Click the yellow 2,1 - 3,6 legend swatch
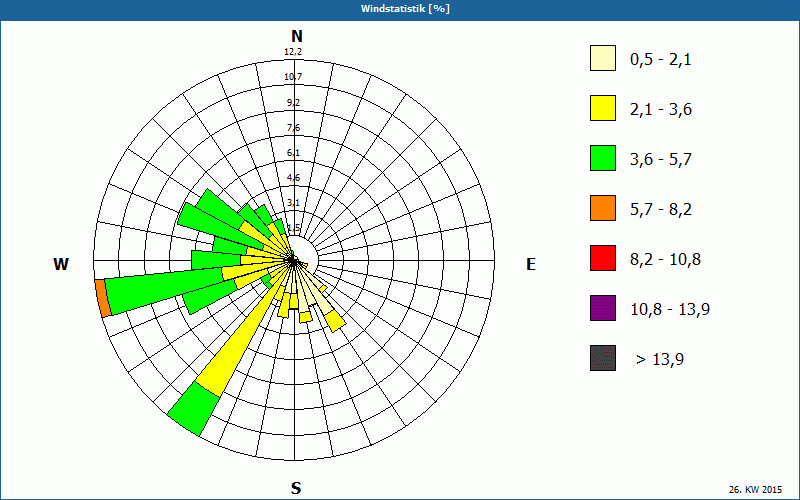The height and width of the screenshot is (500, 800). [x=603, y=108]
